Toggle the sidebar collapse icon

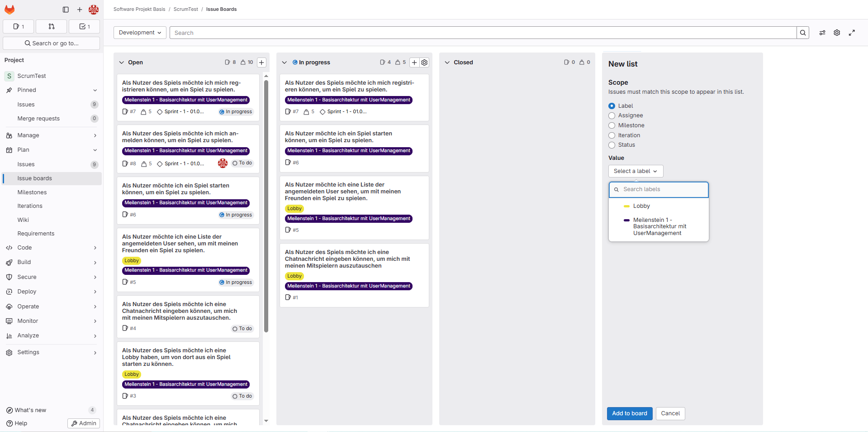[x=66, y=10]
